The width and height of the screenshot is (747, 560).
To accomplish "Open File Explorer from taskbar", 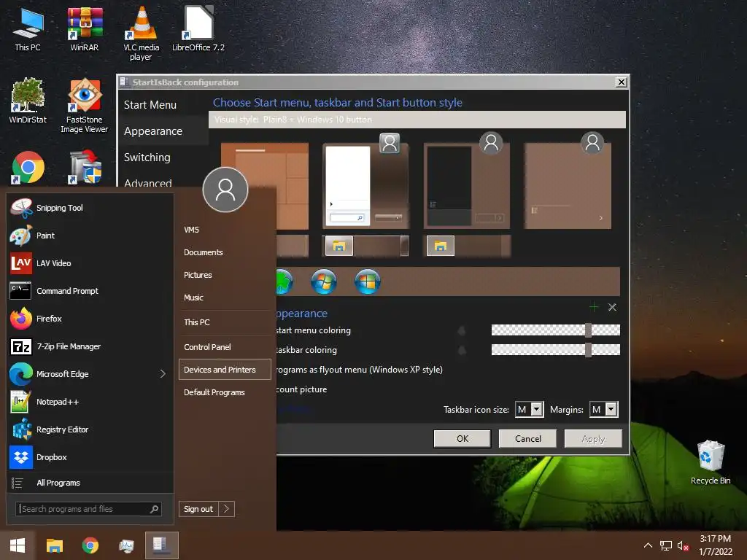I will tap(54, 545).
